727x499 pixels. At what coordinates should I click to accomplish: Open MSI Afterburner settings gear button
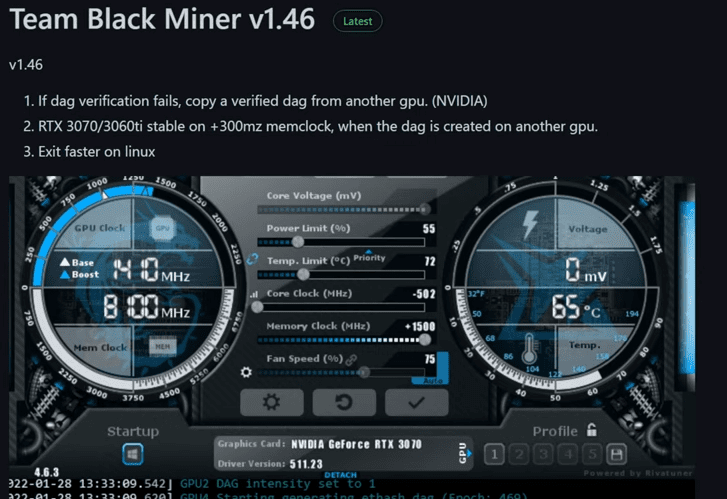click(x=272, y=402)
